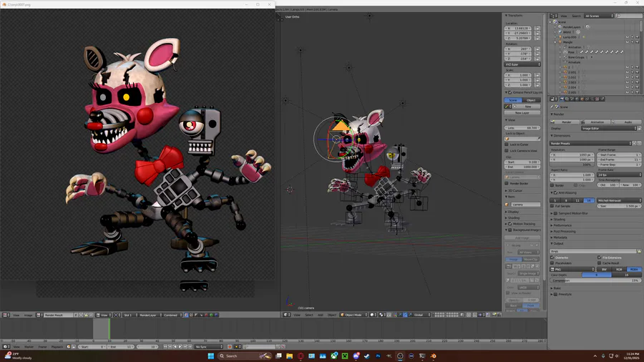Open Mitchell-Netravali filter dropdown
The height and width of the screenshot is (362, 644).
click(x=620, y=200)
